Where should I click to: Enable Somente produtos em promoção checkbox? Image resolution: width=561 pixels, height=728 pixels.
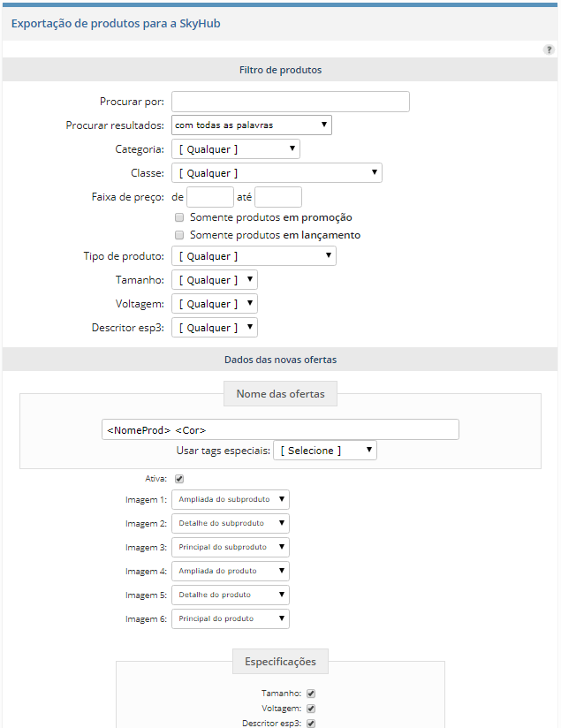coord(179,217)
